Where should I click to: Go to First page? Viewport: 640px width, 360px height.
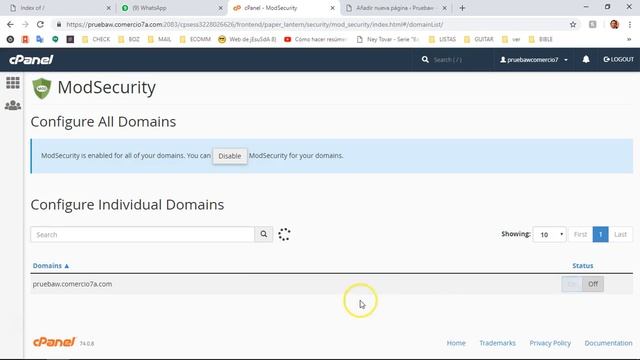click(x=580, y=234)
